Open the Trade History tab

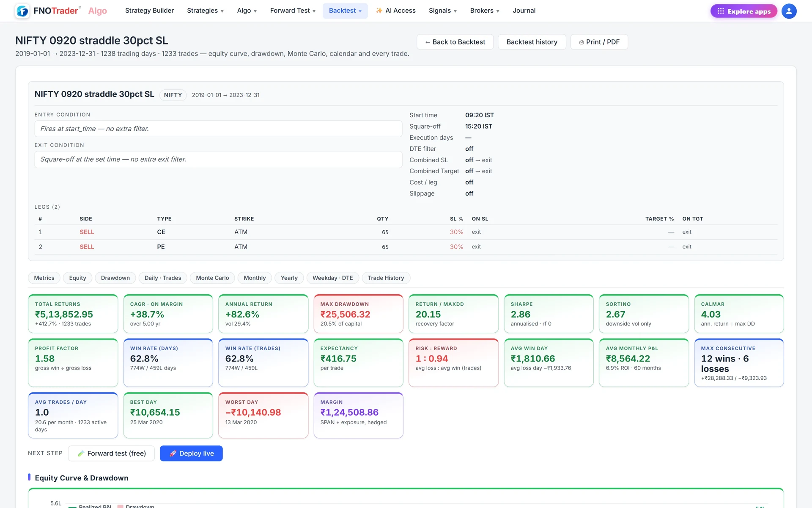(x=386, y=278)
